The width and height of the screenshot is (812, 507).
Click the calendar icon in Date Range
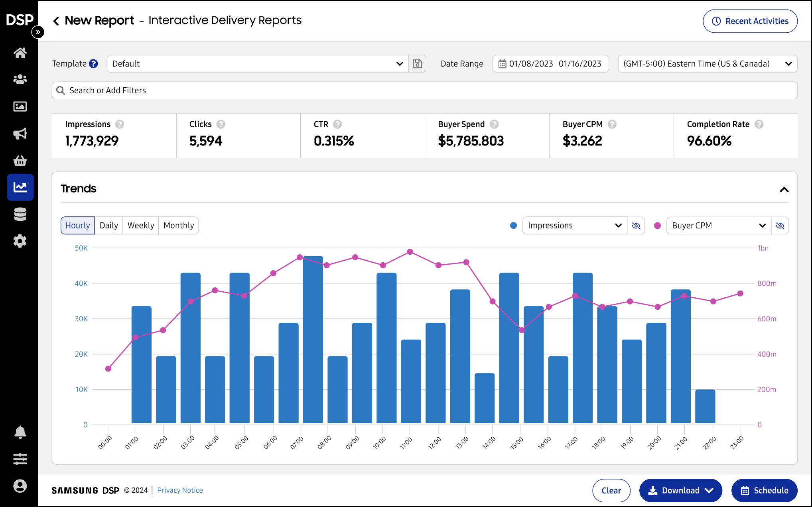coord(502,64)
